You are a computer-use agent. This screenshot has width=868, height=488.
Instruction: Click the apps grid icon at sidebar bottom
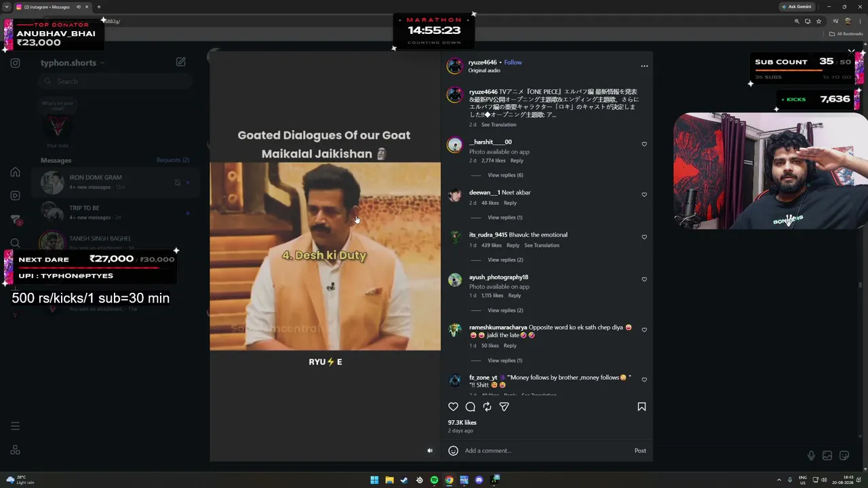[x=15, y=450]
